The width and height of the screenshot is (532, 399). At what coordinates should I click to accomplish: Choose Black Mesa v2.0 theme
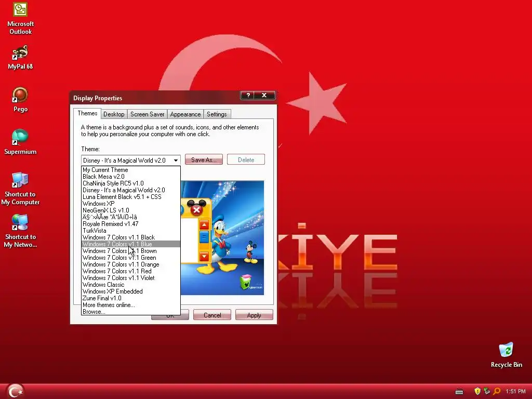coord(130,177)
